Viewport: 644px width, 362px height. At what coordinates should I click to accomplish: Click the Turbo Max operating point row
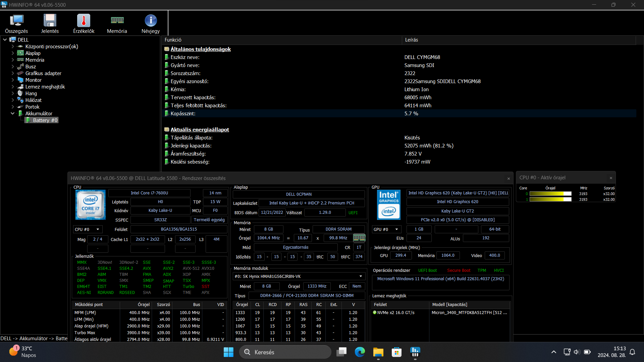point(149,333)
